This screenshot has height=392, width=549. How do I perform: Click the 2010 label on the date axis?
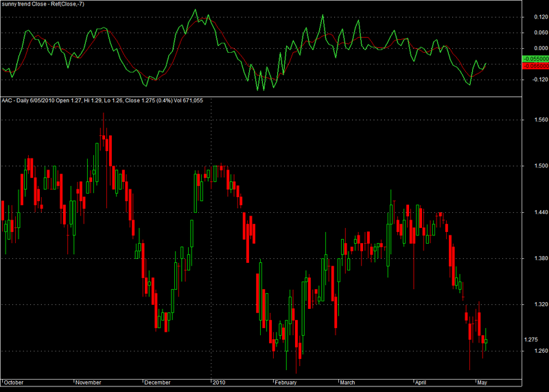pyautogui.click(x=219, y=382)
